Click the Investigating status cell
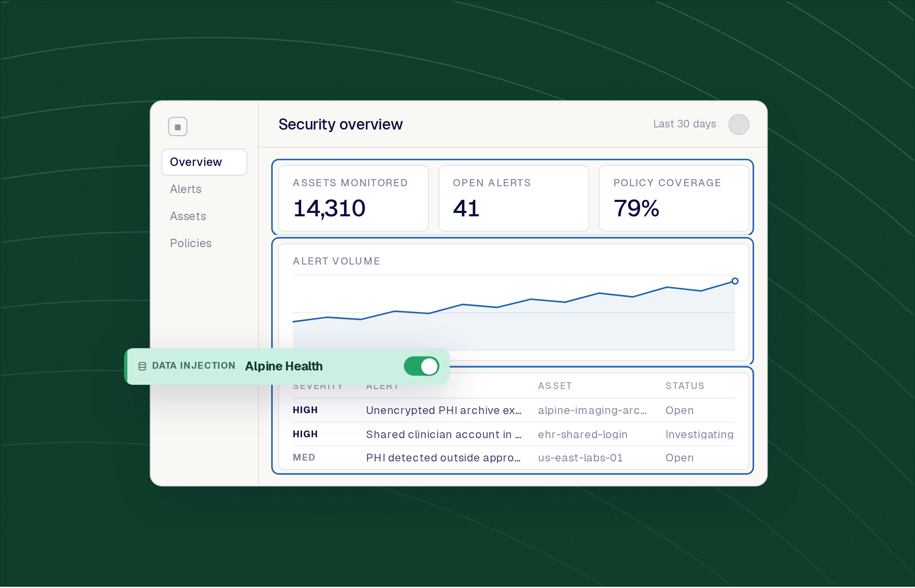Image resolution: width=915 pixels, height=588 pixels. click(x=699, y=434)
